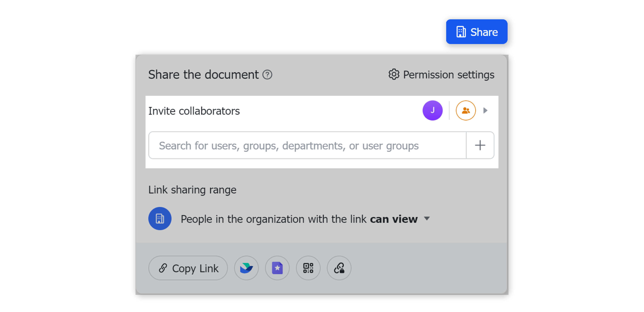
Task: Click the collaborator search field
Action: pos(287,145)
